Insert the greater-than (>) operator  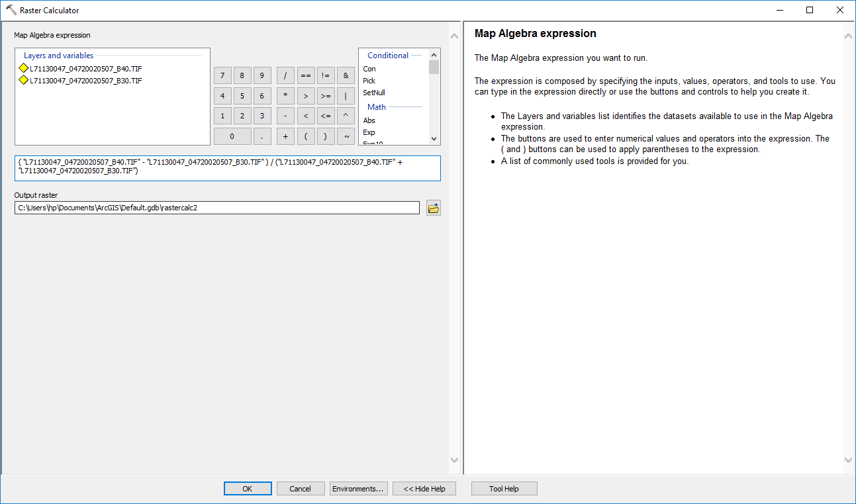coord(305,96)
